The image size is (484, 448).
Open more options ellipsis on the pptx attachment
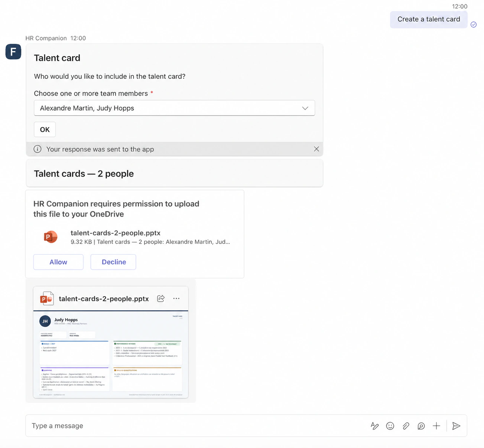coord(176,298)
